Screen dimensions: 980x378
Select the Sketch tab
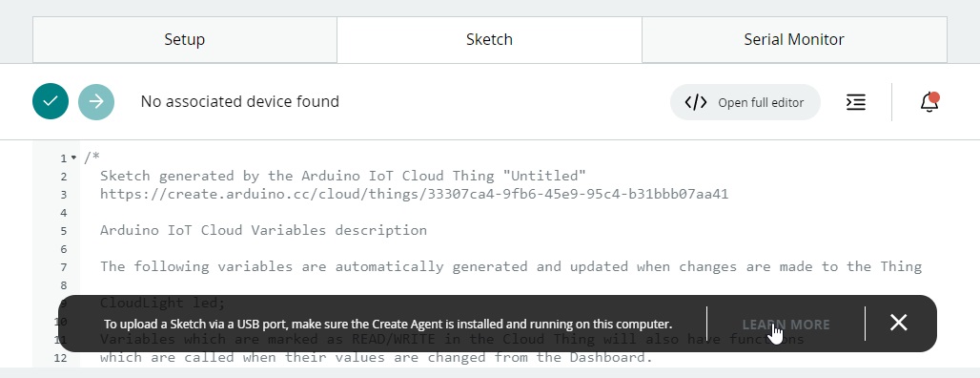pos(489,39)
